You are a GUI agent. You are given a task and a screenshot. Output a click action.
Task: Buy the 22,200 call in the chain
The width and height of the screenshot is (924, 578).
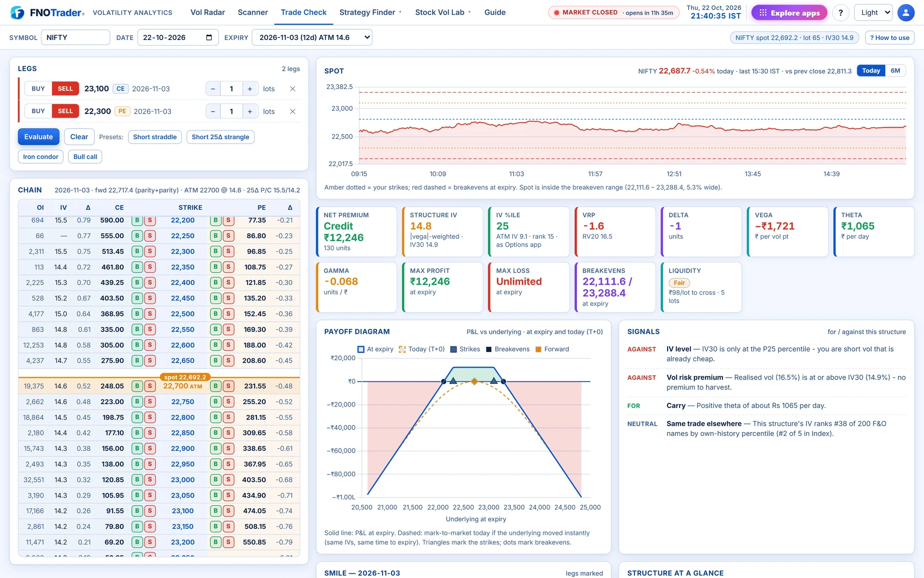[x=137, y=220]
